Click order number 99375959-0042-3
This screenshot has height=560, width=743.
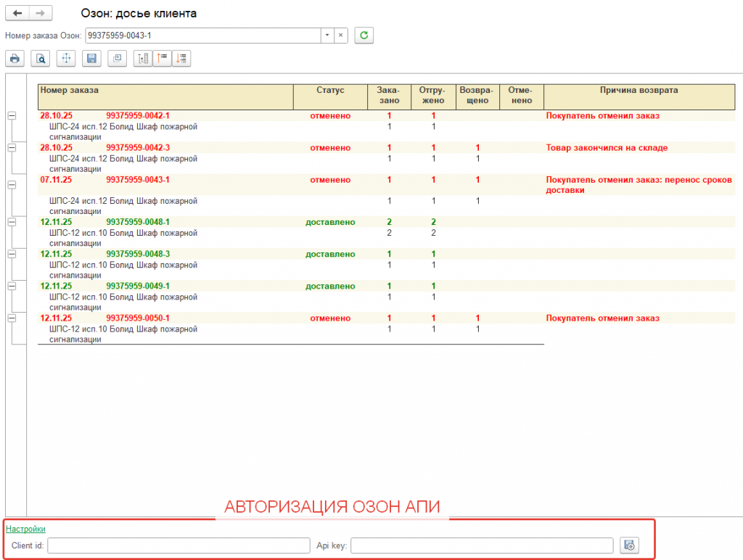138,148
